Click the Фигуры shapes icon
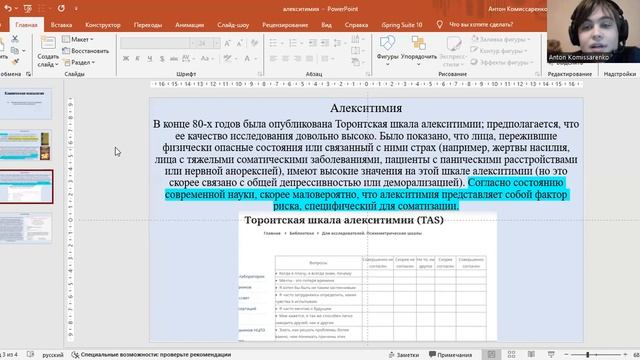 click(x=387, y=43)
